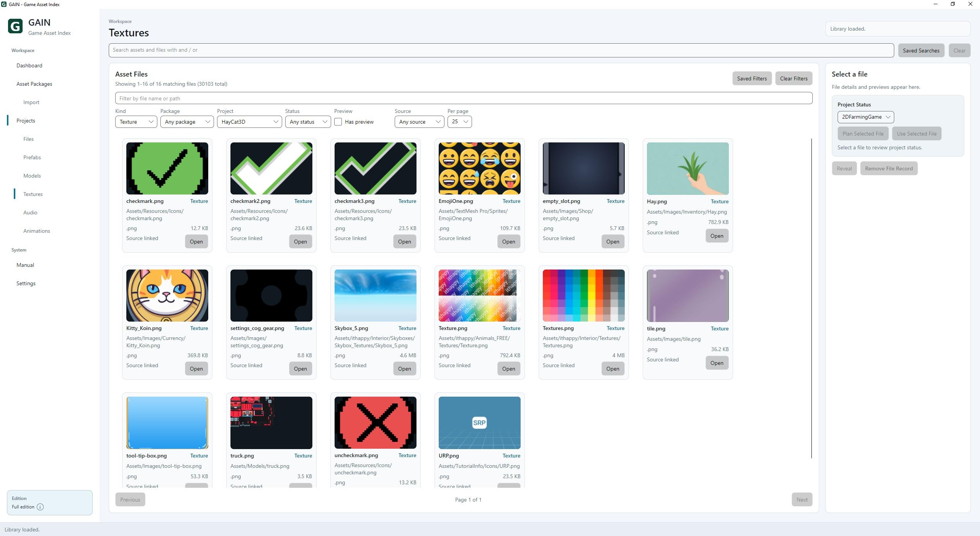Open the Package dropdown
Screen dimensions: 980x536
click(187, 122)
